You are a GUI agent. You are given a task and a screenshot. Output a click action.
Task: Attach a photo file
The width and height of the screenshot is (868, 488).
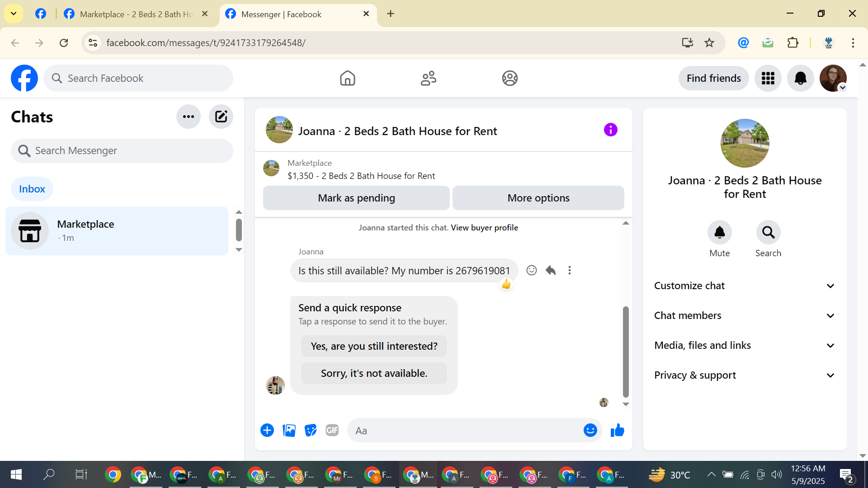point(289,430)
